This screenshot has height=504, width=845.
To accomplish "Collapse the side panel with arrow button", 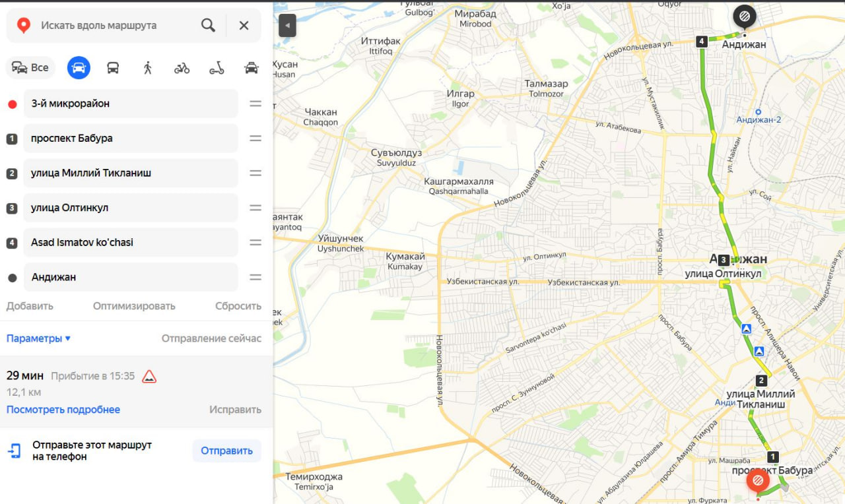I will click(x=287, y=26).
